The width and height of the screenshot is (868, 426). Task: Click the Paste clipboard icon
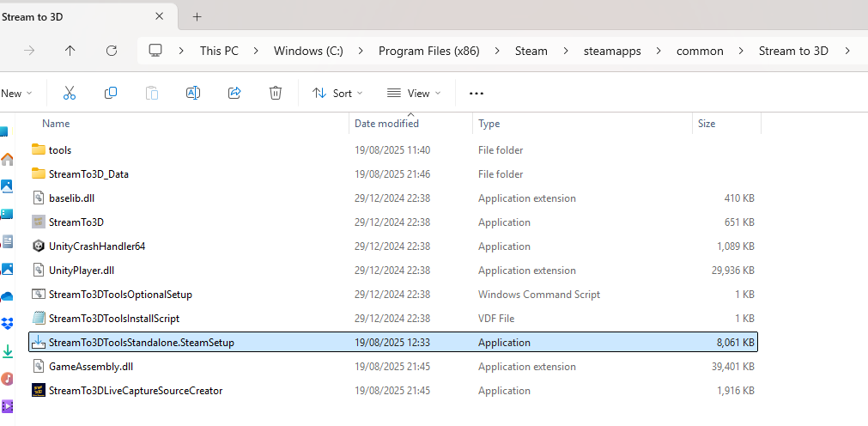click(152, 93)
